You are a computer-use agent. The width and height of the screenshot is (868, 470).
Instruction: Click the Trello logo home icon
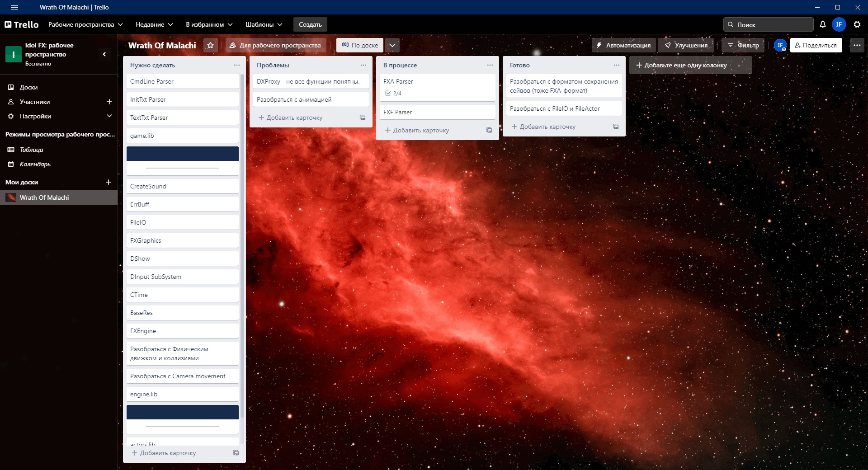tap(21, 24)
